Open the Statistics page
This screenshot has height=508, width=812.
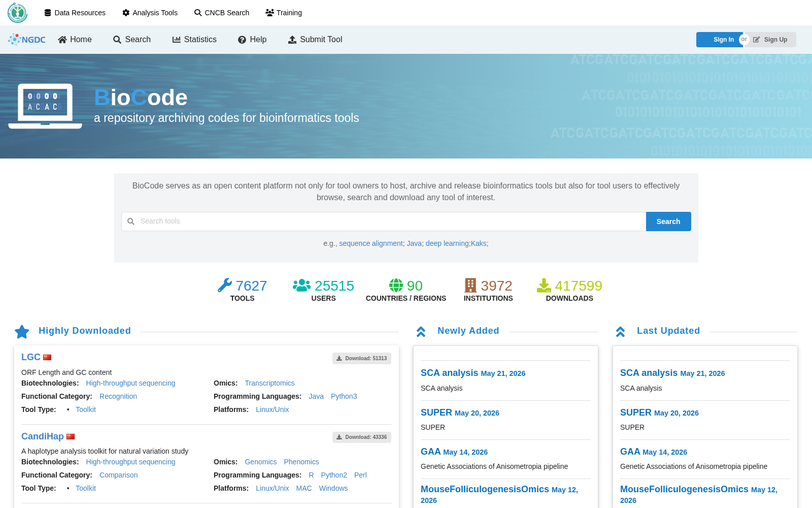click(194, 40)
